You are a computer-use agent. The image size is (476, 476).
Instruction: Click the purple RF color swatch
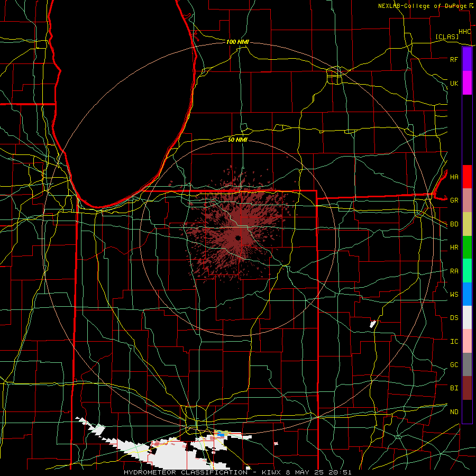[467, 59]
